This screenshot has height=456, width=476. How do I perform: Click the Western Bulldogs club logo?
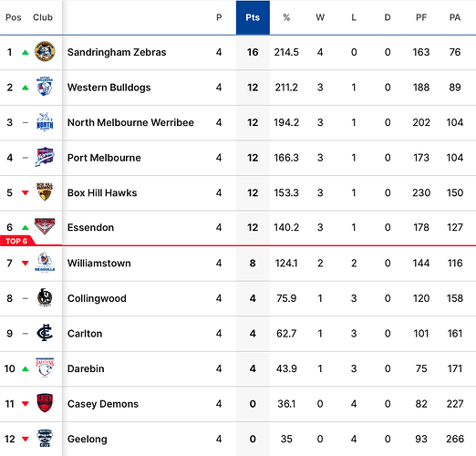[x=45, y=87]
